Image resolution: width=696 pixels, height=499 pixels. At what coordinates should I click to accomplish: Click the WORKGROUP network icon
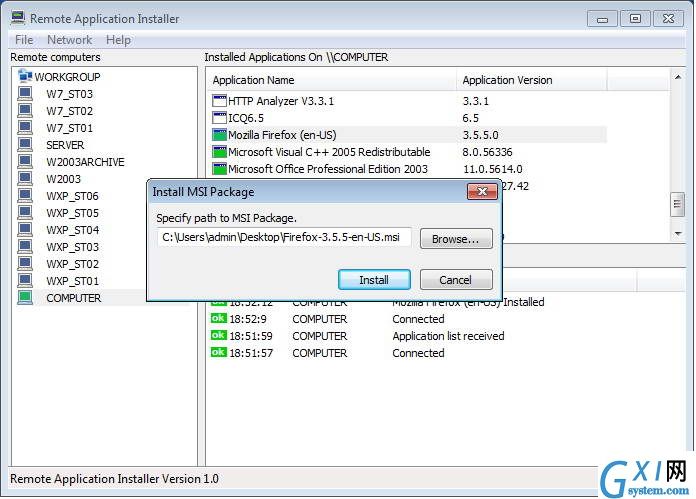25,76
